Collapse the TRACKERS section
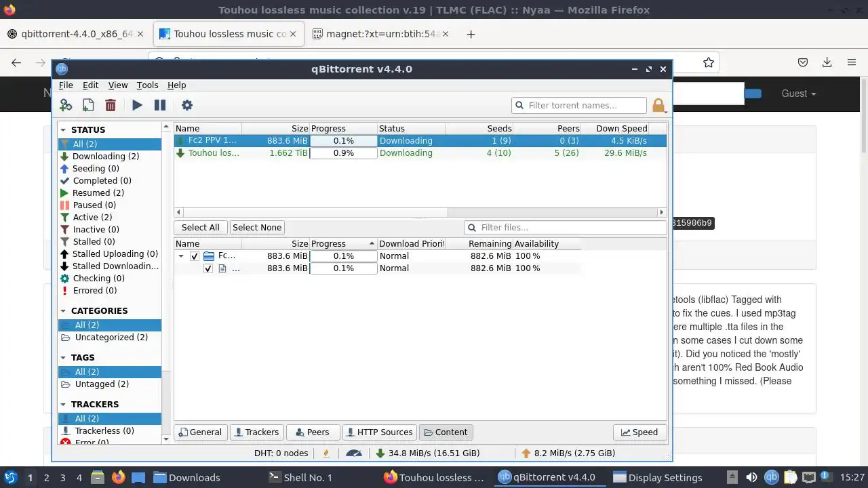 coord(63,404)
